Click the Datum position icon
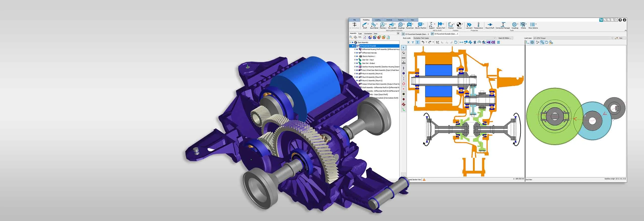This screenshot has height=221, width=644. pos(459,25)
